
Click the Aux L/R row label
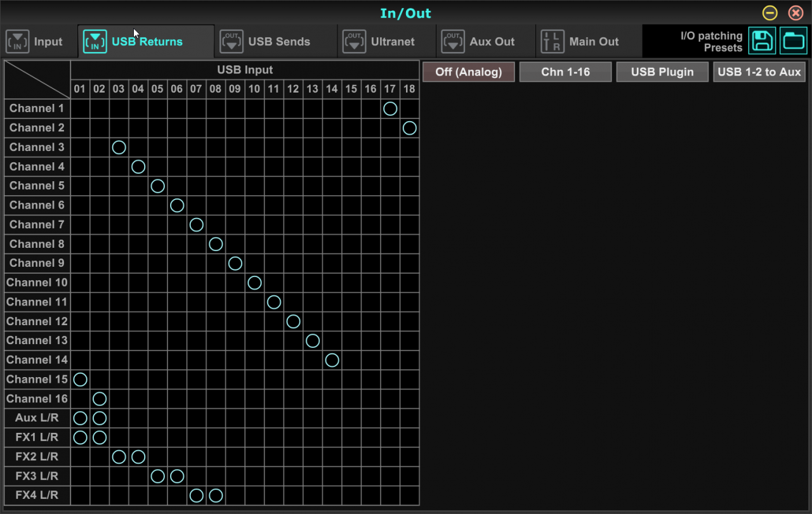tap(37, 418)
